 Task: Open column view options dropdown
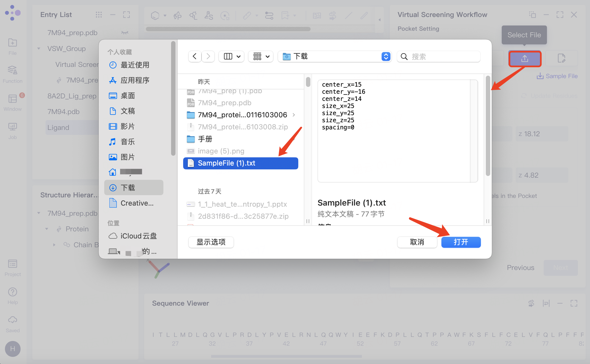click(232, 56)
